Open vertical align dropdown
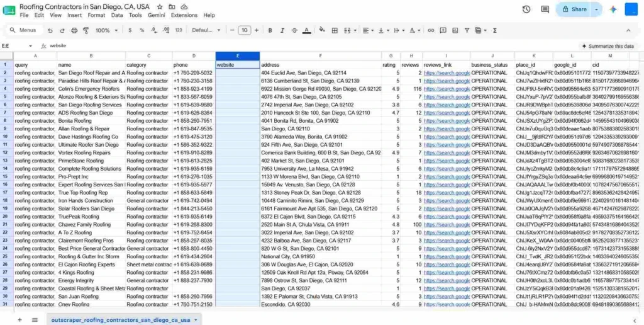Screen dimensions: 644x325 click(x=383, y=30)
